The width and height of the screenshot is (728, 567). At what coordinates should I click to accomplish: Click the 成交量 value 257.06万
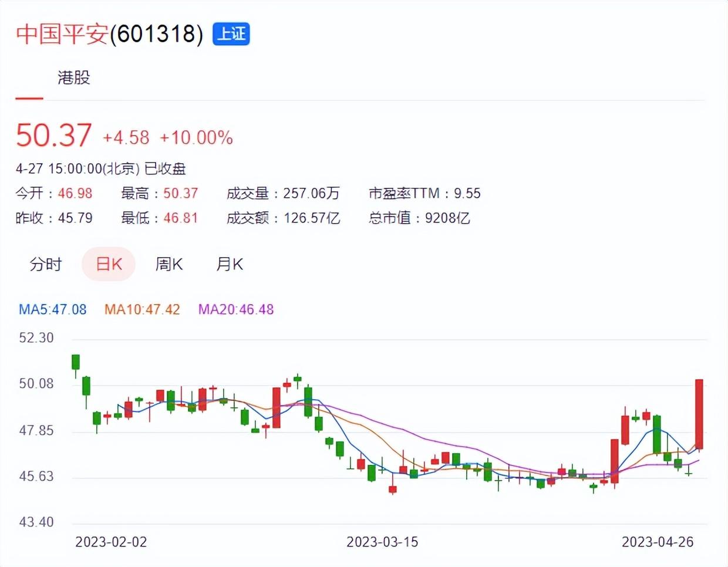[x=311, y=194]
